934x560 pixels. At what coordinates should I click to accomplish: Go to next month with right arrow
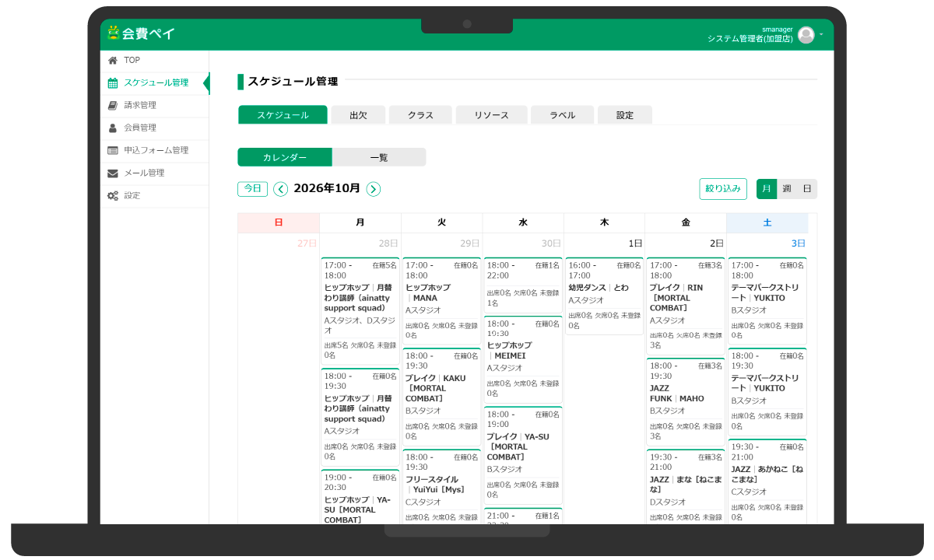(374, 189)
